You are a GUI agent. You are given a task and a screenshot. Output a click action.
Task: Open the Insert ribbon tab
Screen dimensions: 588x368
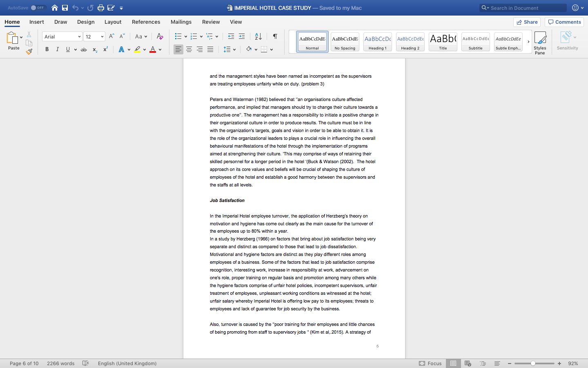pos(36,22)
